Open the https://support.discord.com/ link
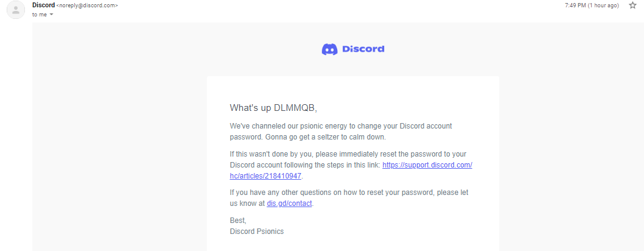The height and width of the screenshot is (251, 644). tap(427, 165)
